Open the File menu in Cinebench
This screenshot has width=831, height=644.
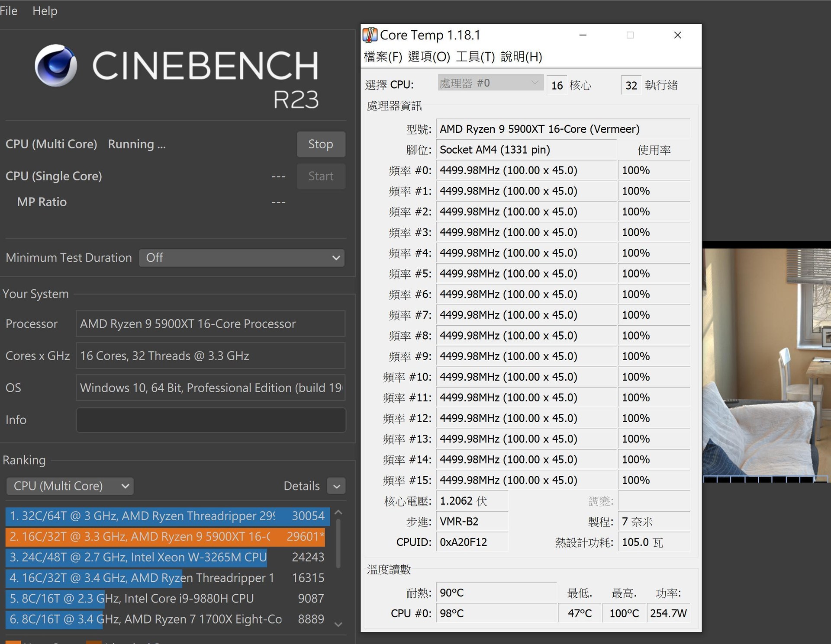tap(9, 11)
